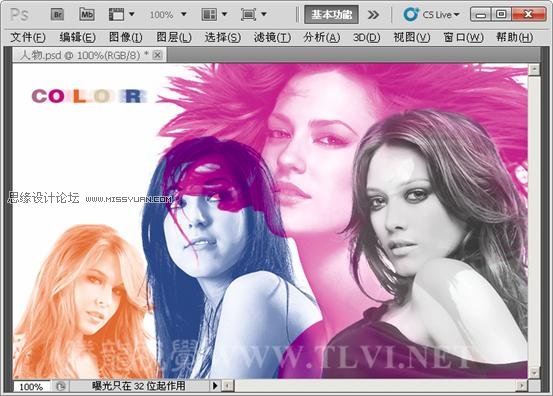The height and width of the screenshot is (396, 553).
Task: Expand the status bar info flyout arrow
Action: click(215, 386)
